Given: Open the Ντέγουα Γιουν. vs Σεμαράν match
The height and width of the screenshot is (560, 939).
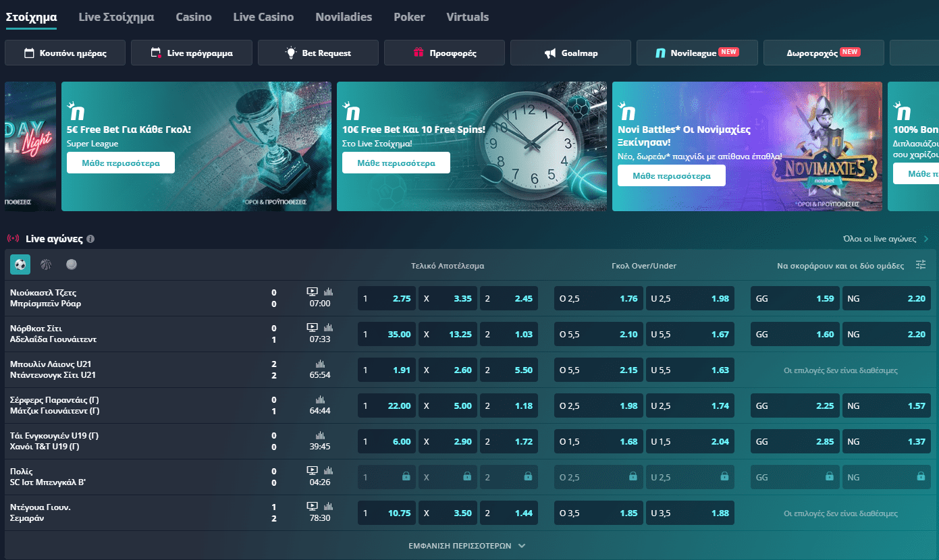Looking at the screenshot, I should click(41, 513).
